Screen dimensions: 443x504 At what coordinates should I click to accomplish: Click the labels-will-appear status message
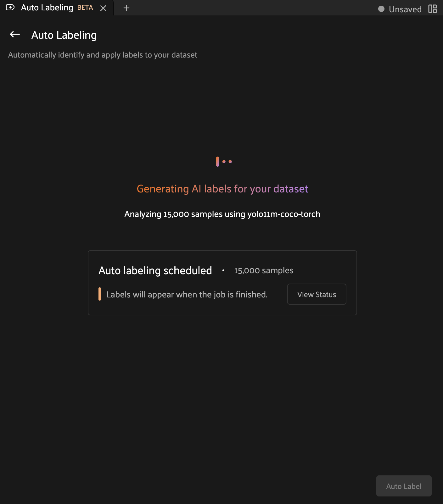click(187, 294)
